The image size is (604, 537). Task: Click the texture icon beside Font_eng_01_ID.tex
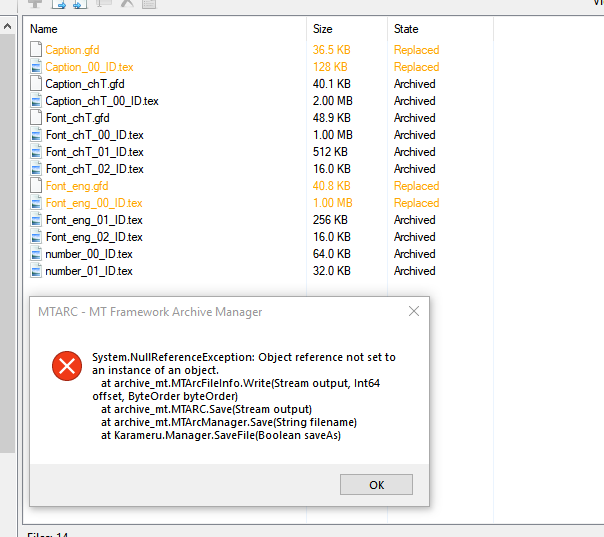click(36, 220)
